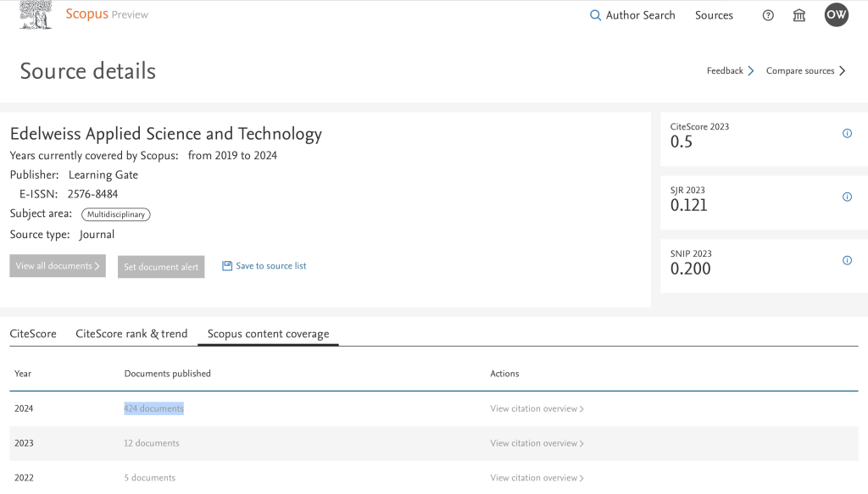View citation overview for 2023
This screenshot has height=494, width=868.
point(537,443)
